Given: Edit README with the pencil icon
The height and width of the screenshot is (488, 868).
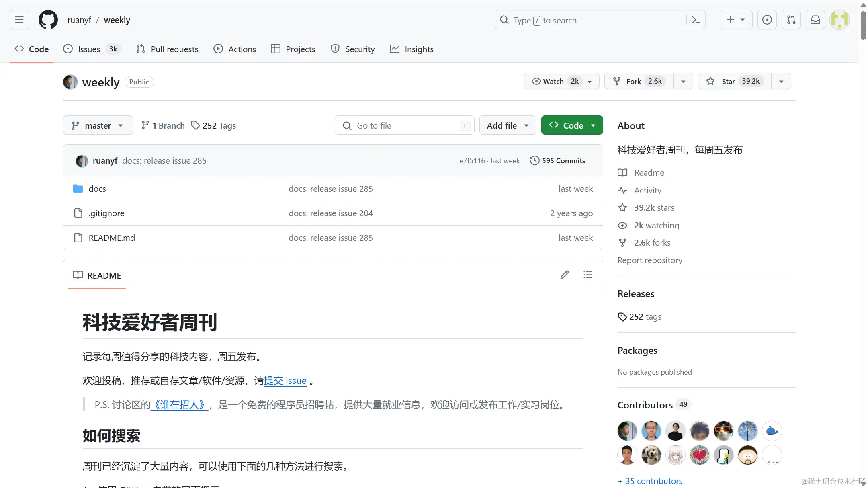Looking at the screenshot, I should coord(565,275).
